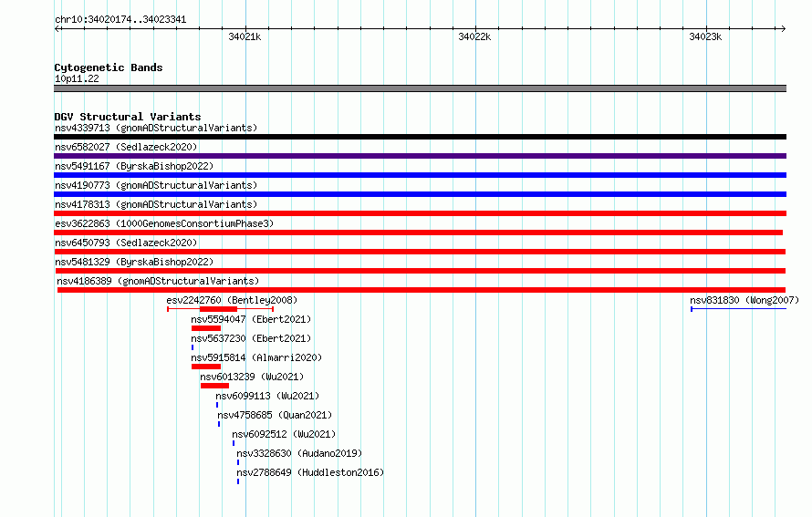
Task: Open the nsv6582027 (Sedlazeck2020) label
Action: click(126, 147)
